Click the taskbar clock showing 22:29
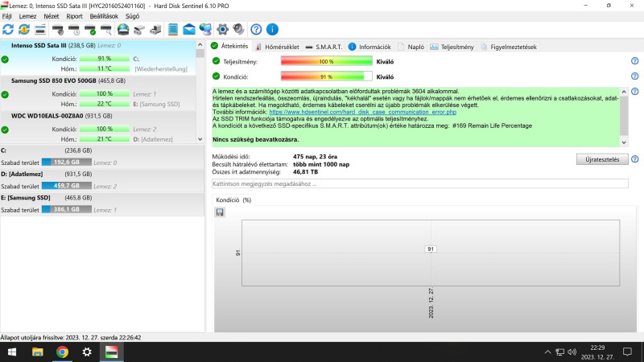Image resolution: width=644 pixels, height=362 pixels. (x=597, y=352)
